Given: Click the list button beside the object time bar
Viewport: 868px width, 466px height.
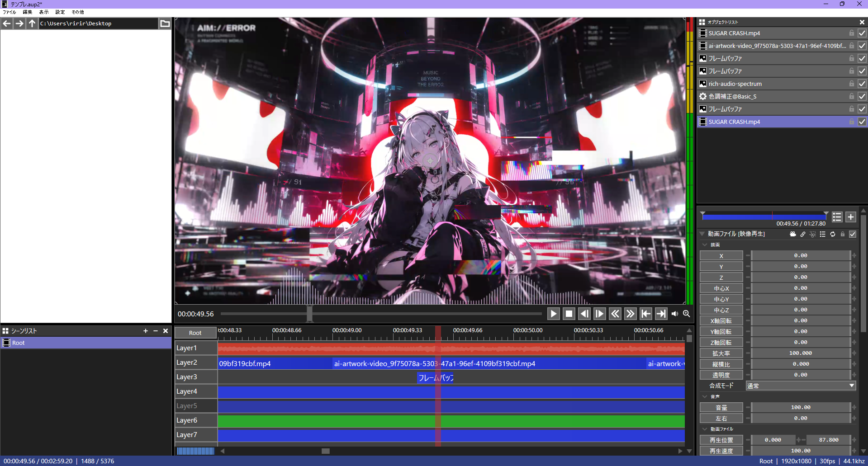Looking at the screenshot, I should (x=837, y=217).
